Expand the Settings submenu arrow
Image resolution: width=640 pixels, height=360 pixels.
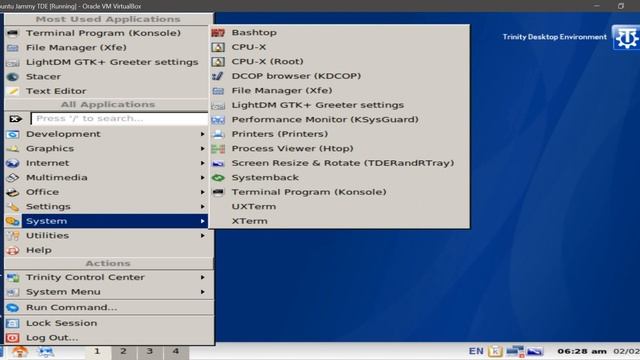[202, 207]
